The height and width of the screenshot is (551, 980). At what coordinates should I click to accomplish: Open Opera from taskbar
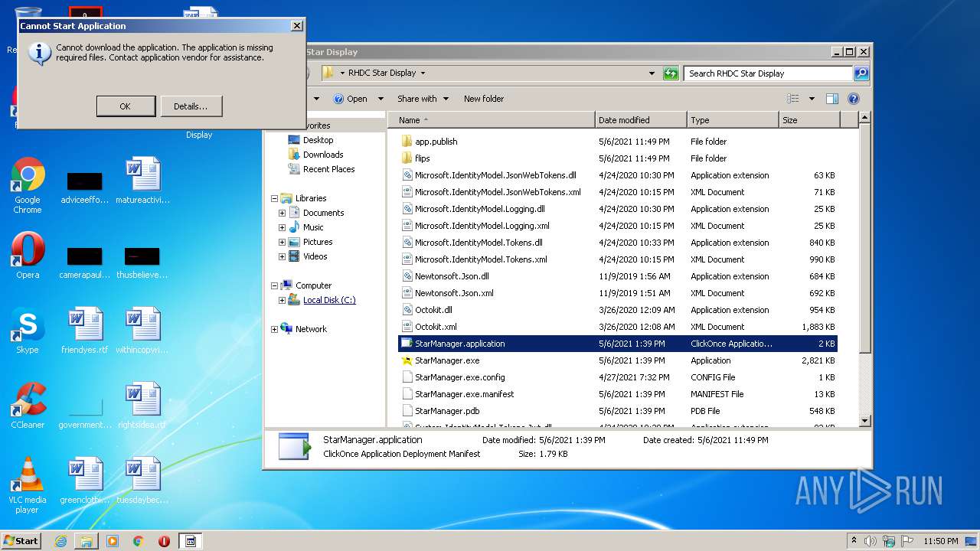164,541
